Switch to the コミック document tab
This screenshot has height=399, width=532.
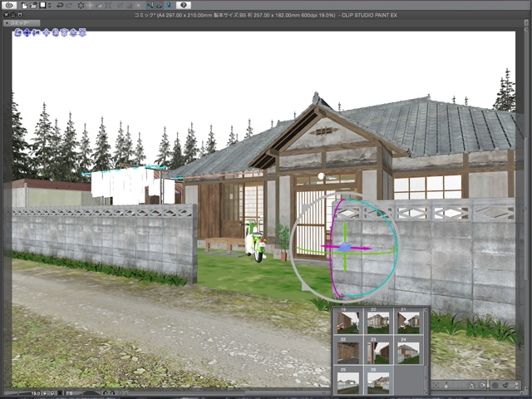point(22,23)
